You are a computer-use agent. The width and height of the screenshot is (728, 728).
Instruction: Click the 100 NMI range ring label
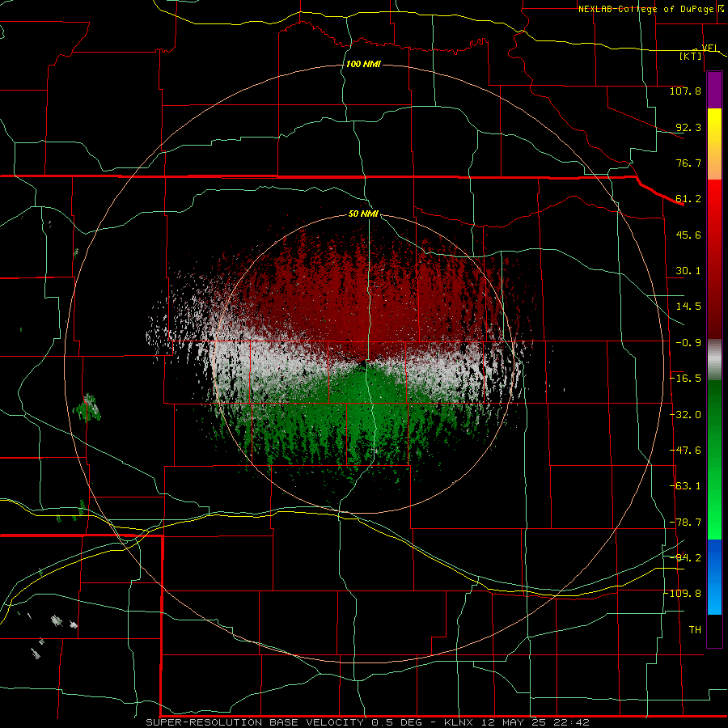pyautogui.click(x=363, y=64)
